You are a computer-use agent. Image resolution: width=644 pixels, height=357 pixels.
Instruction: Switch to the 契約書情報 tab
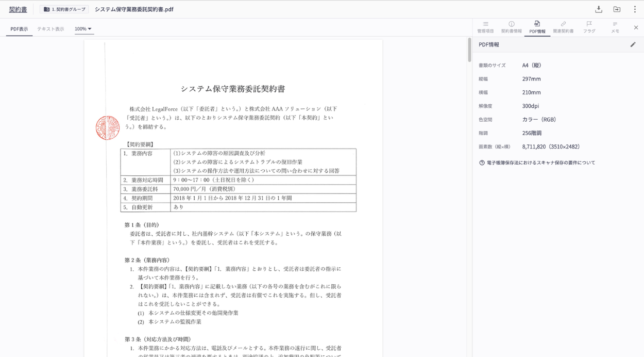[x=511, y=27]
